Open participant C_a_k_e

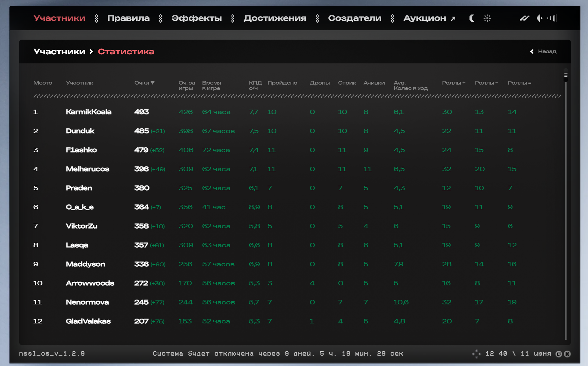tap(80, 207)
